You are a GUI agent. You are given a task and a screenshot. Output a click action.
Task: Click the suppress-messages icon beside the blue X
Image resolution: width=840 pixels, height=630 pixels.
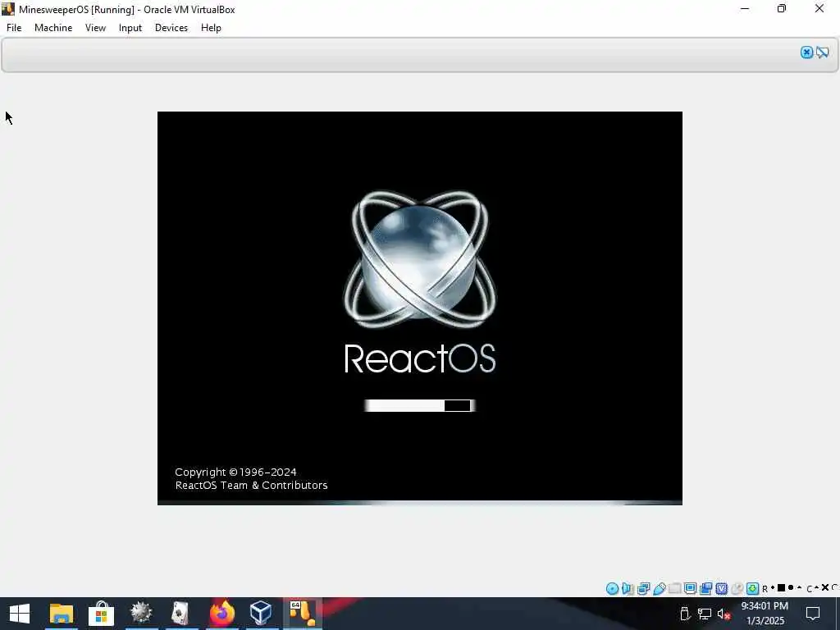pyautogui.click(x=823, y=52)
